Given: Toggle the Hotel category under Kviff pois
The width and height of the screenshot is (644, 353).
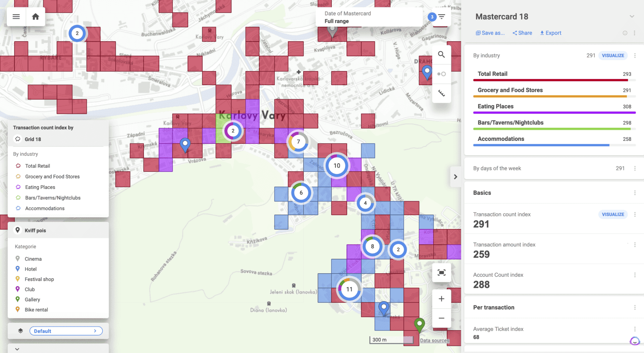Looking at the screenshot, I should coord(31,269).
